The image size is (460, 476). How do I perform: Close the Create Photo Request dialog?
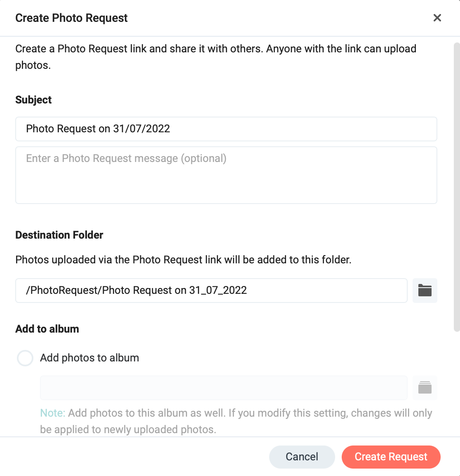pyautogui.click(x=437, y=18)
